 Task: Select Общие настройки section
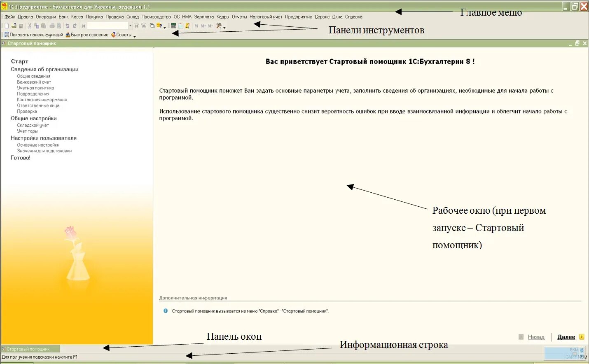[x=34, y=118]
